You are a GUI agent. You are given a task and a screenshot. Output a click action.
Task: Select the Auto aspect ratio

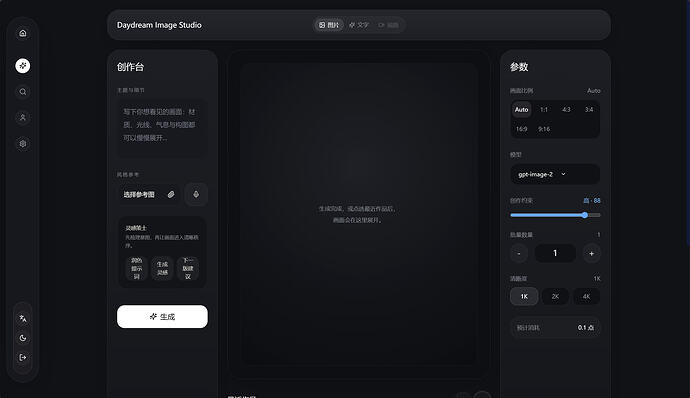521,110
